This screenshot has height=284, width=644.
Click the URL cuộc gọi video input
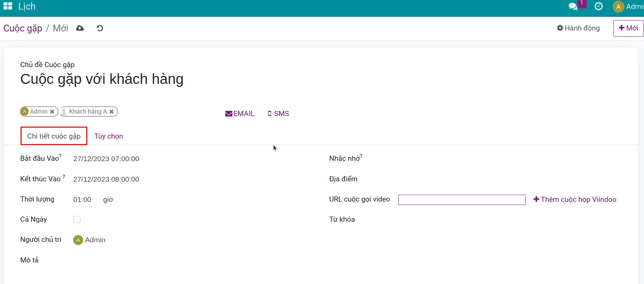click(x=462, y=200)
